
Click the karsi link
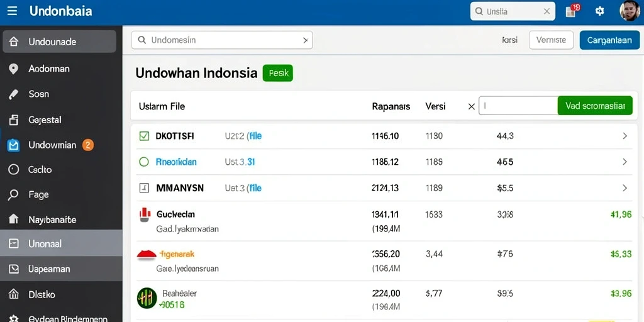coord(509,40)
